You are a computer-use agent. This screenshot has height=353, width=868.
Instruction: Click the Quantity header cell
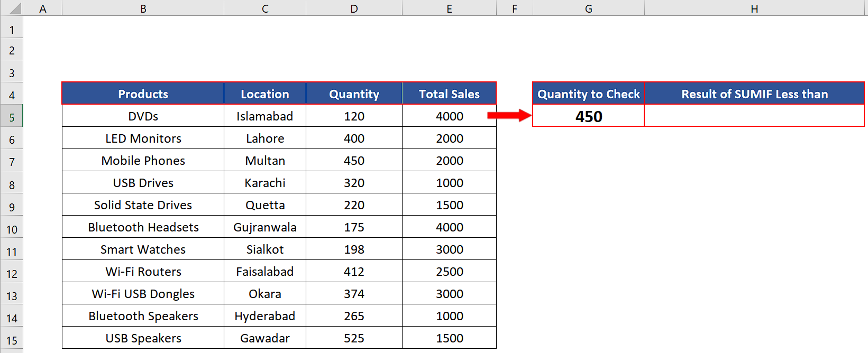pyautogui.click(x=354, y=94)
